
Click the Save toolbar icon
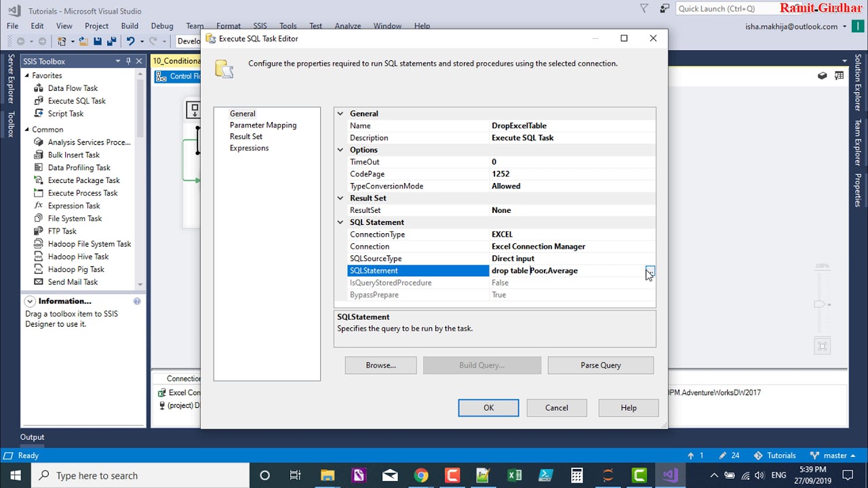98,41
